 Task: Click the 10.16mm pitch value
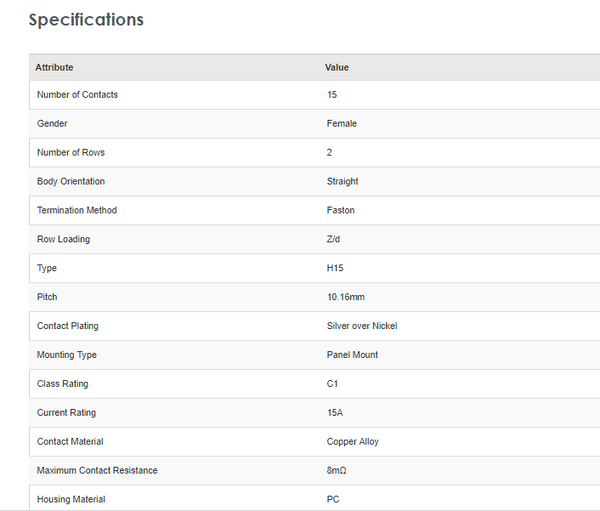click(x=346, y=298)
